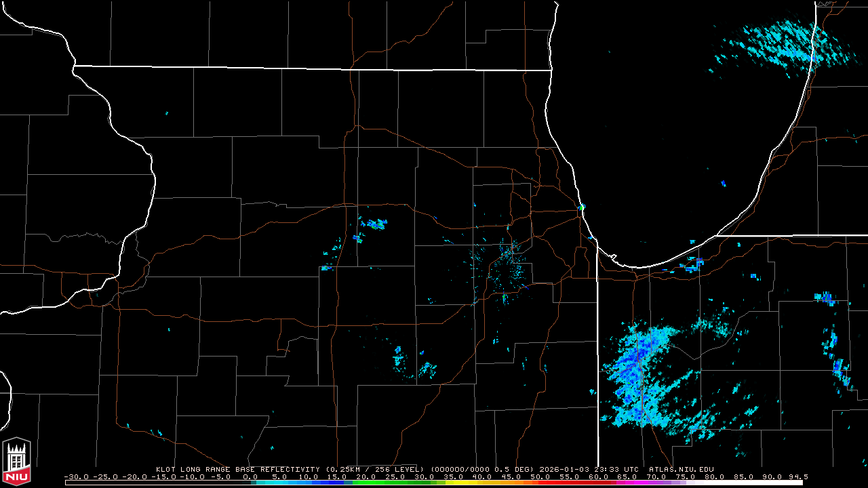Click the 94.5 label at scale end

(x=797, y=477)
